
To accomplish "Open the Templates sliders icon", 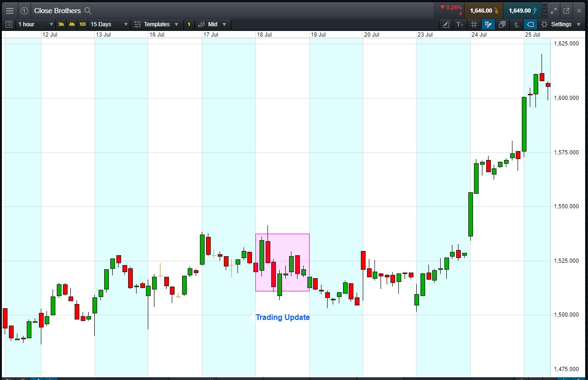I will click(137, 24).
